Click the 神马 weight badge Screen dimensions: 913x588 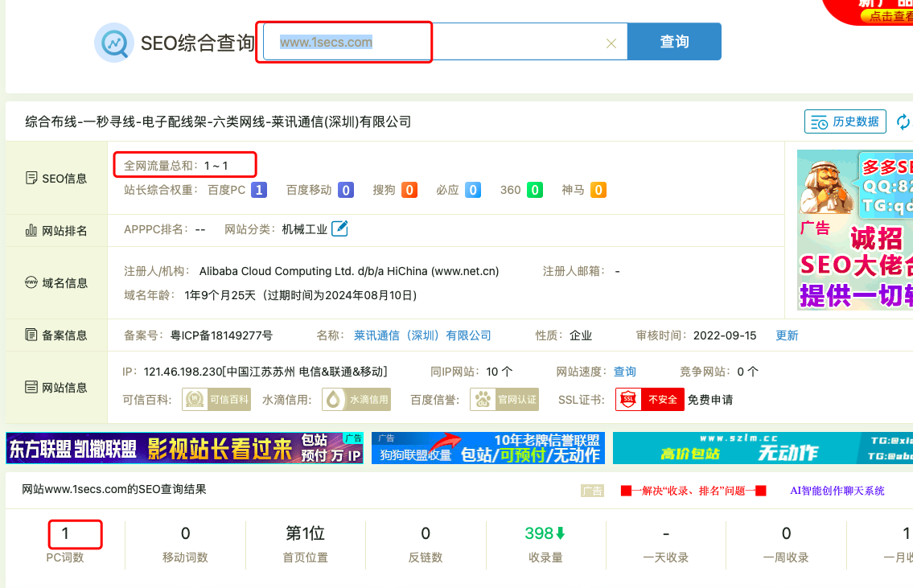pos(598,191)
